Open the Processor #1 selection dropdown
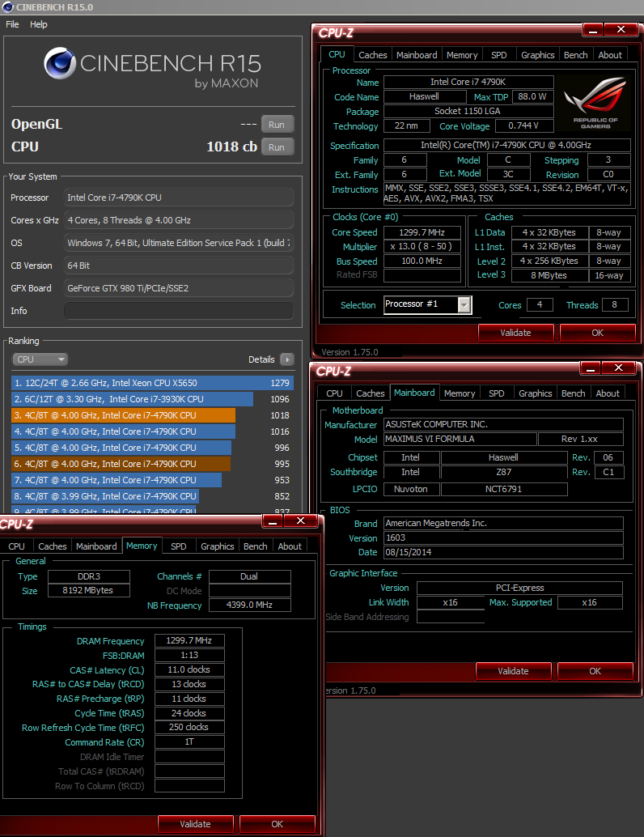Viewport: 644px width, 837px height. [428, 305]
